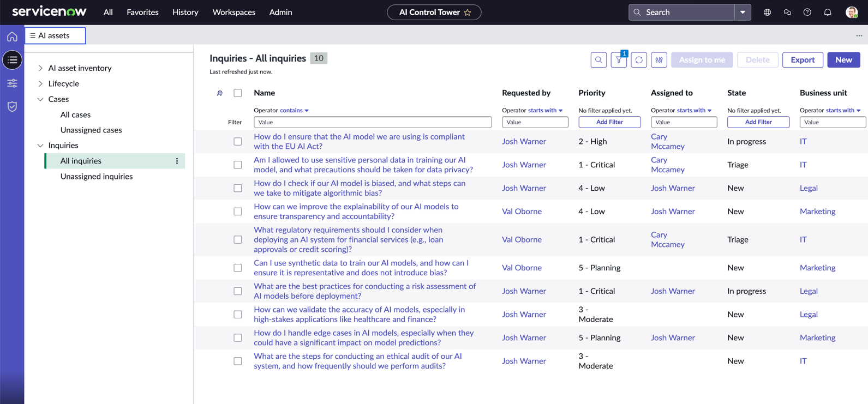Open the list filter funnel icon
868x404 pixels.
[619, 60]
